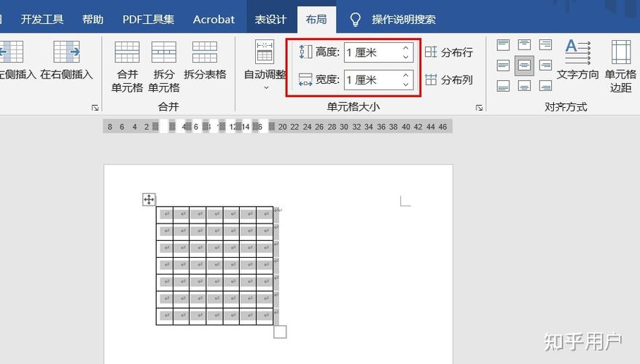The image size is (640, 364).
Task: Increase row height with up arrow
Action: click(406, 48)
